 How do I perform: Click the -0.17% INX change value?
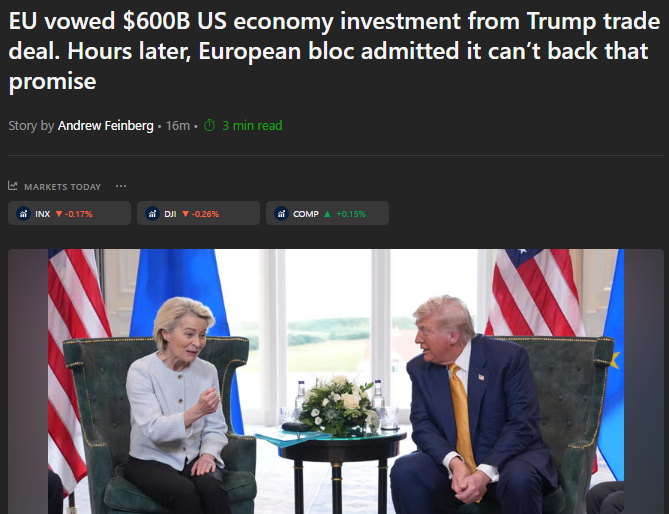pos(79,214)
